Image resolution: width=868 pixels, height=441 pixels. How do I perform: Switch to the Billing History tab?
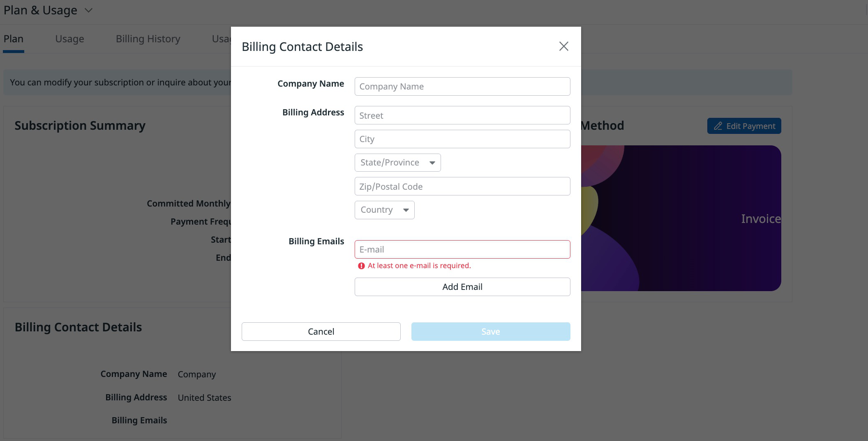tap(148, 39)
